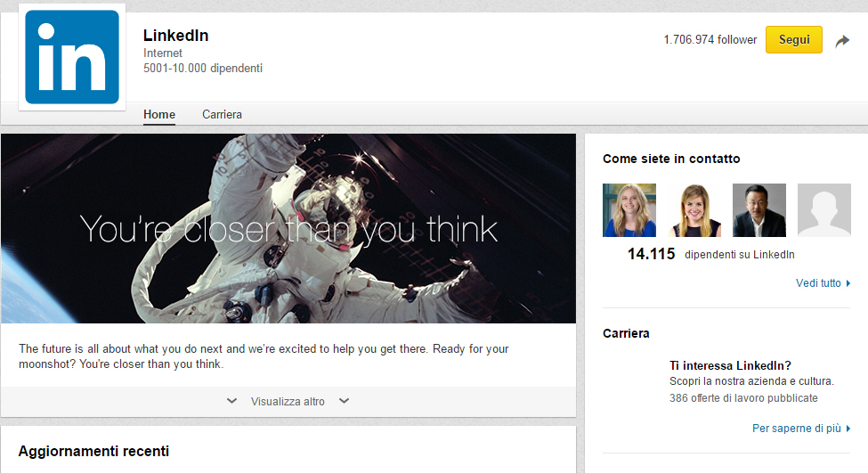Click chevron right of Visualizza altro
This screenshot has height=474, width=868.
[x=345, y=401]
